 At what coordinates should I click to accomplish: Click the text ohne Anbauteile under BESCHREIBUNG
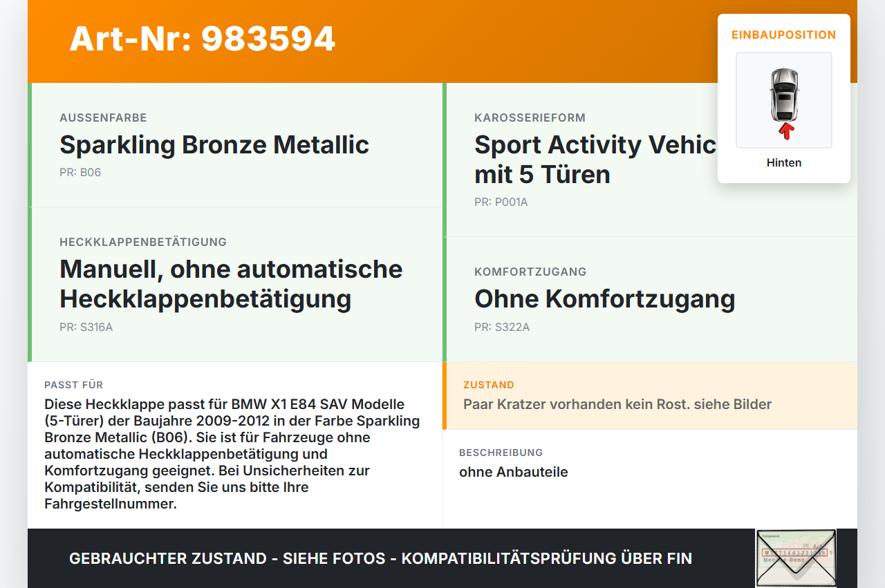tap(514, 472)
